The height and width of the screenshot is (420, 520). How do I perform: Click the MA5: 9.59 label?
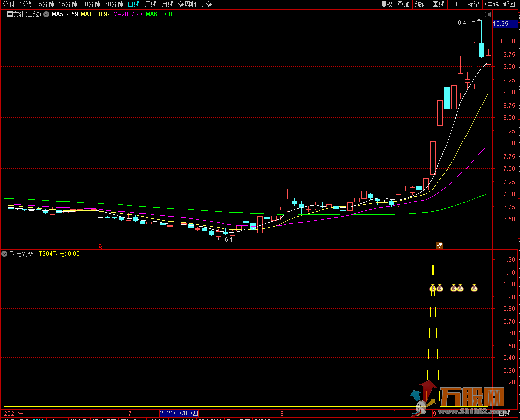click(65, 14)
